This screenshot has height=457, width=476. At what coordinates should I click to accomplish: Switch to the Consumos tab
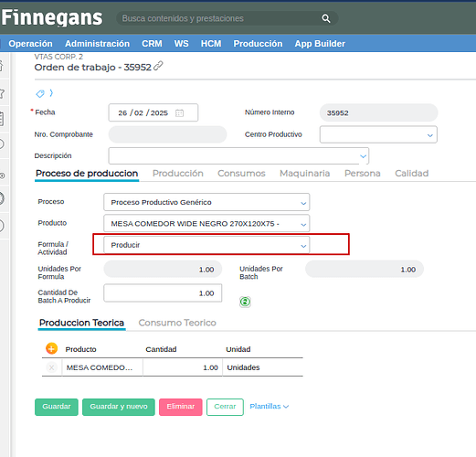[241, 174]
